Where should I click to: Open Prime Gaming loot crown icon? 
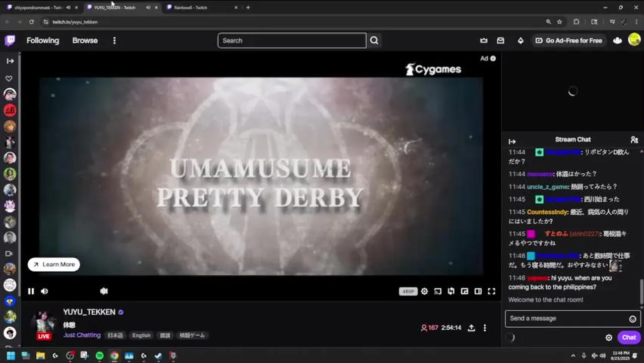point(484,40)
